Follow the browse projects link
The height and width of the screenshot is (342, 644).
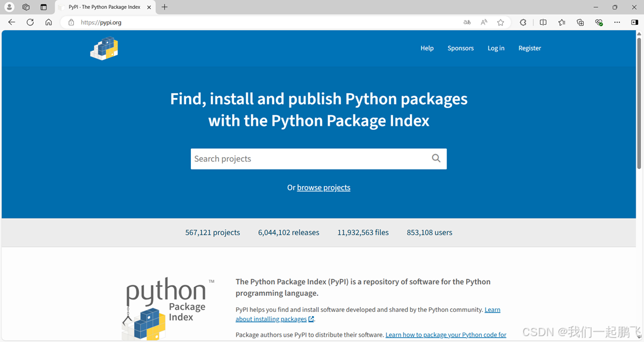click(x=324, y=188)
